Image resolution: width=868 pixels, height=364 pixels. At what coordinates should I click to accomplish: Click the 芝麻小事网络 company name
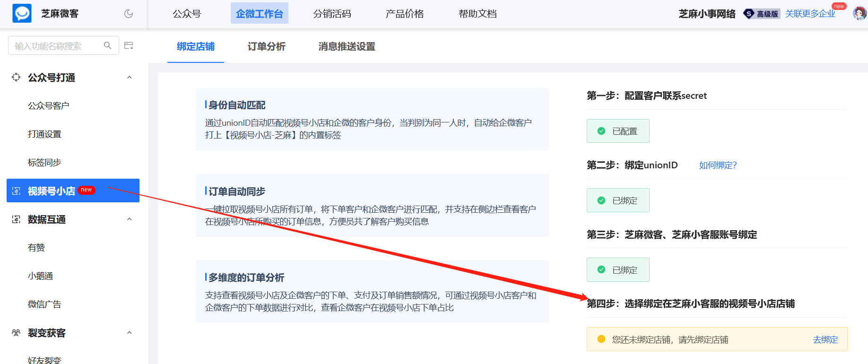(x=707, y=14)
